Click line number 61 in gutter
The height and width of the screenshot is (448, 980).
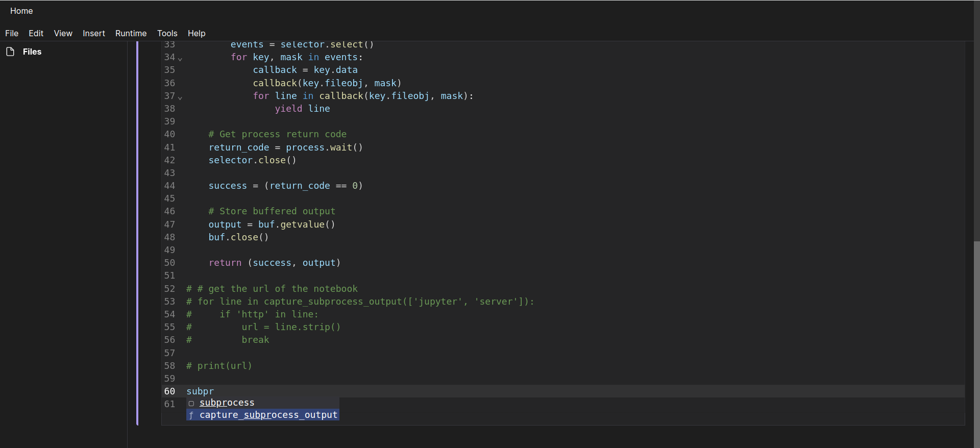[169, 404]
